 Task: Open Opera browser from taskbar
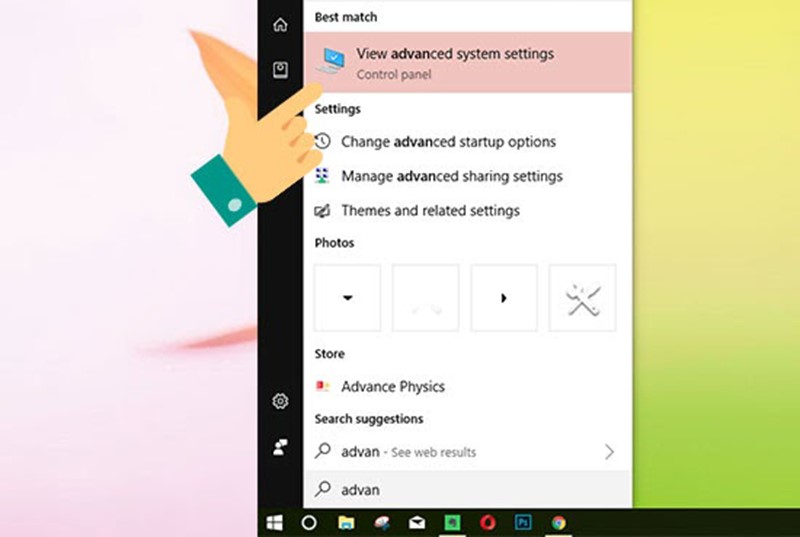[x=487, y=522]
